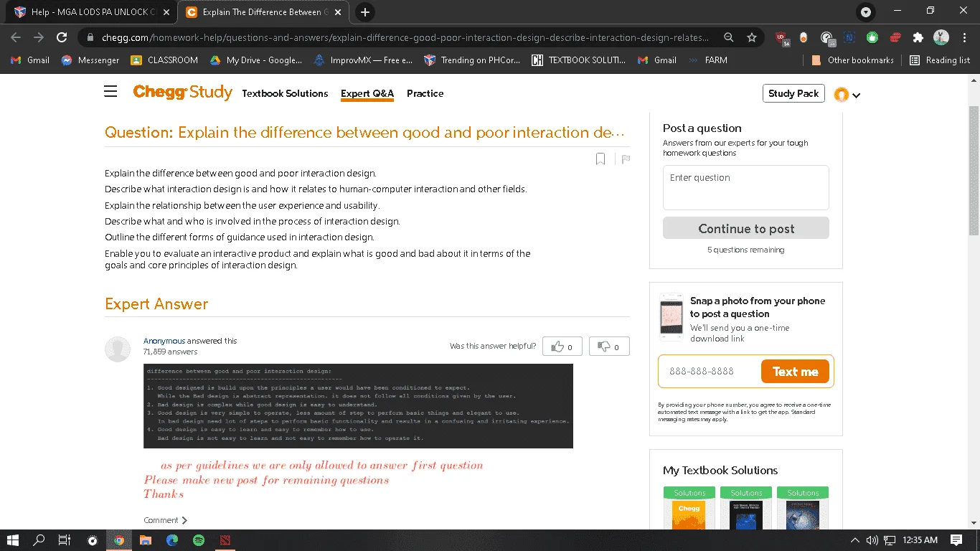980x551 pixels.
Task: Open the Other bookmarks folder
Action: [853, 60]
